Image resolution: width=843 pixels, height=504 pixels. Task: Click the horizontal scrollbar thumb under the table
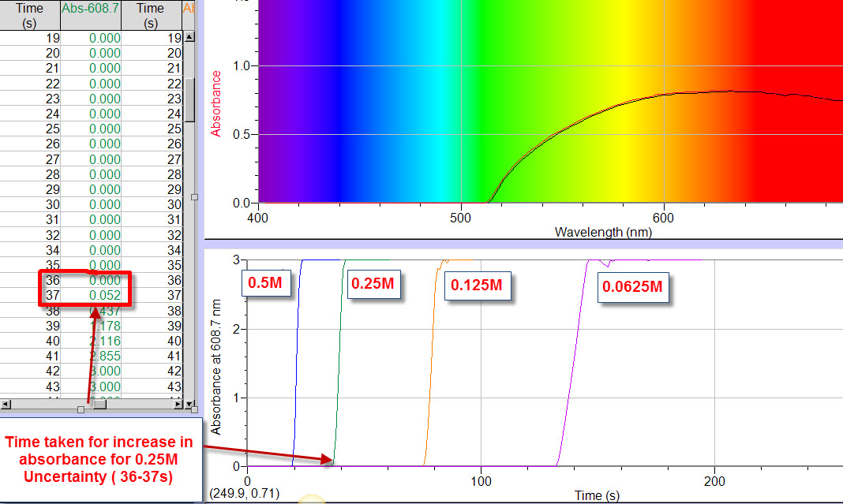coord(99,404)
